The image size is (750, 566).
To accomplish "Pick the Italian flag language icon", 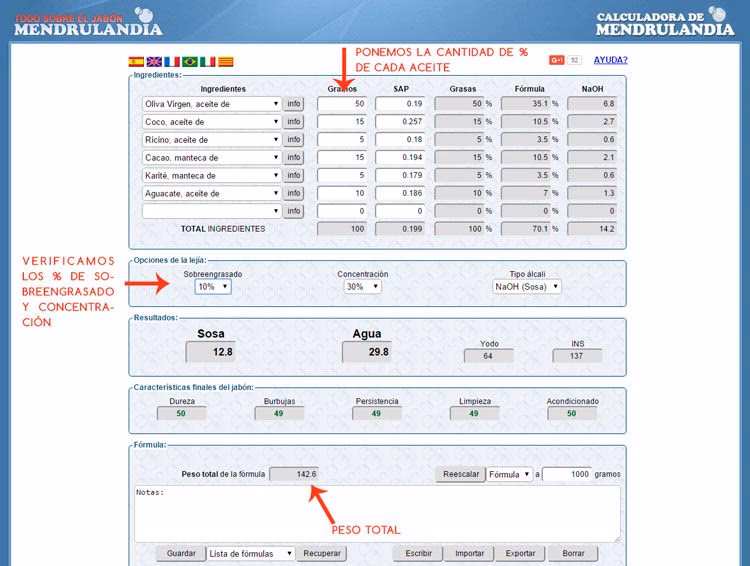I will pos(208,61).
